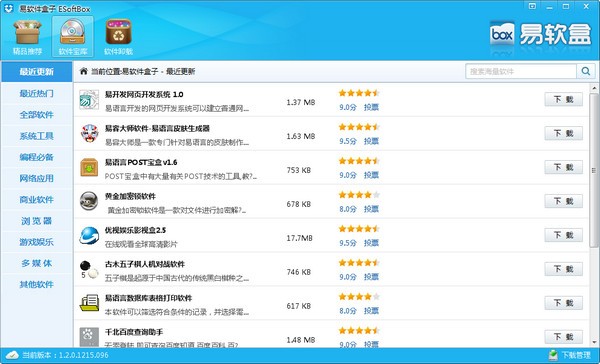This screenshot has height=364, width=600.
Task: Download 易语言POST宝盒 v1.6
Action: 564,167
